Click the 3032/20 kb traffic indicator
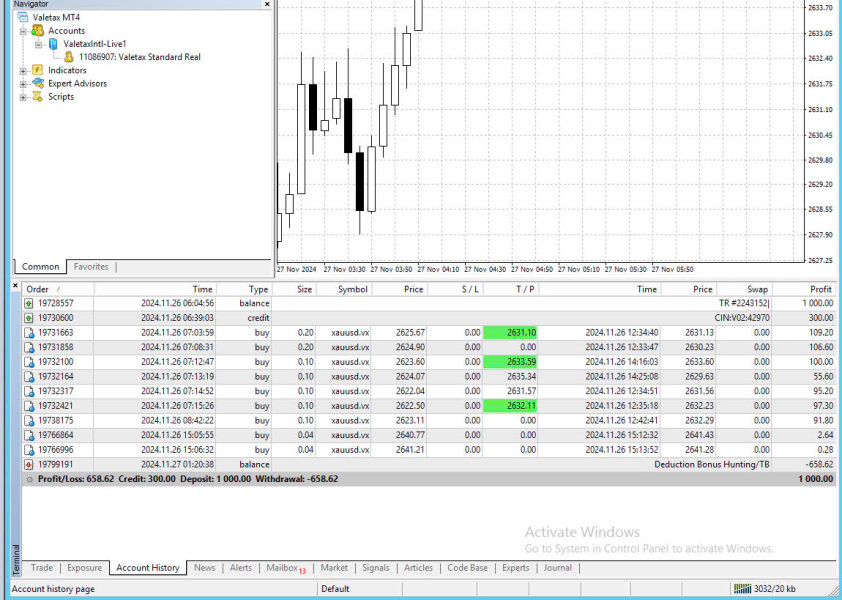Image resolution: width=842 pixels, height=600 pixels. point(774,589)
